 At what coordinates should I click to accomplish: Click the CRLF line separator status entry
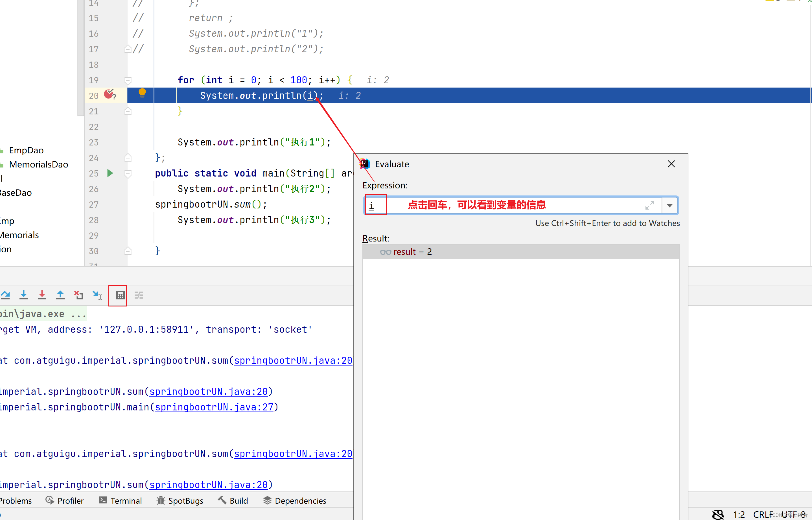pyautogui.click(x=763, y=514)
